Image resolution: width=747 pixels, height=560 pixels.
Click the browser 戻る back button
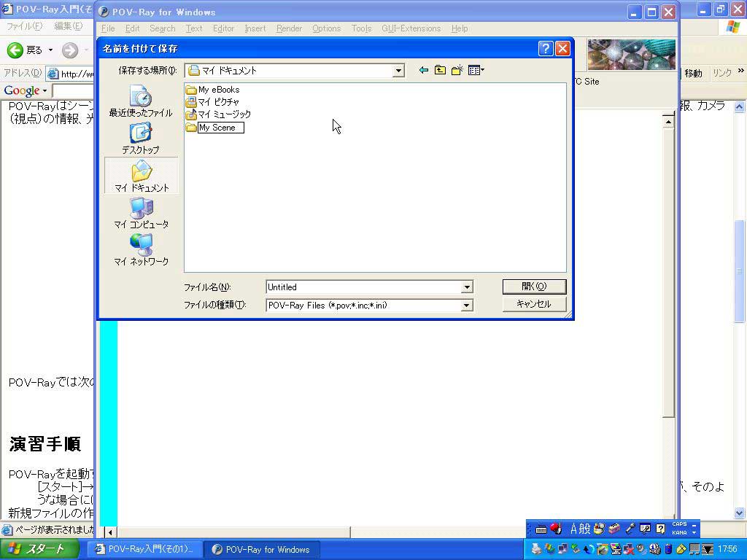pos(25,50)
